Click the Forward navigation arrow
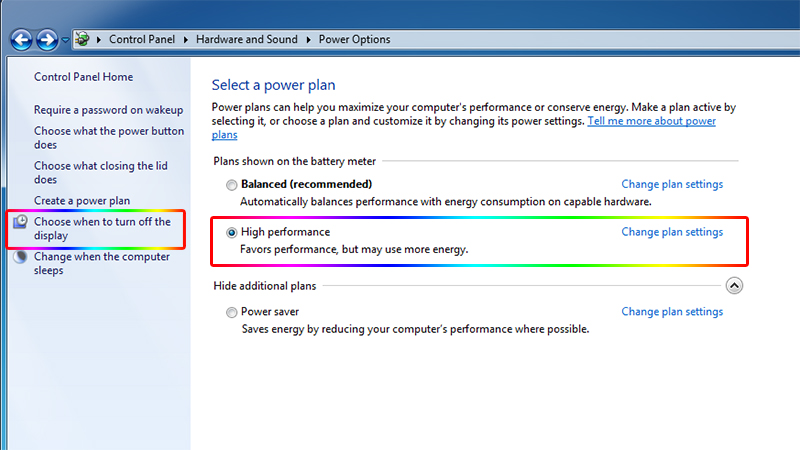 tap(47, 40)
